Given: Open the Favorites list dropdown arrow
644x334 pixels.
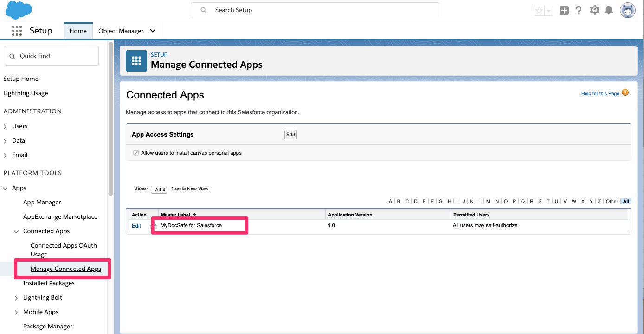Looking at the screenshot, I should point(549,10).
